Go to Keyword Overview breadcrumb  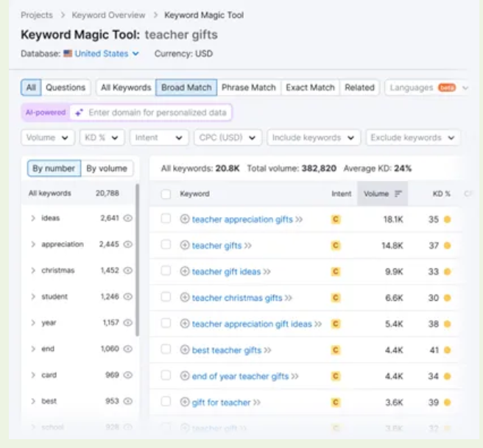tap(108, 15)
